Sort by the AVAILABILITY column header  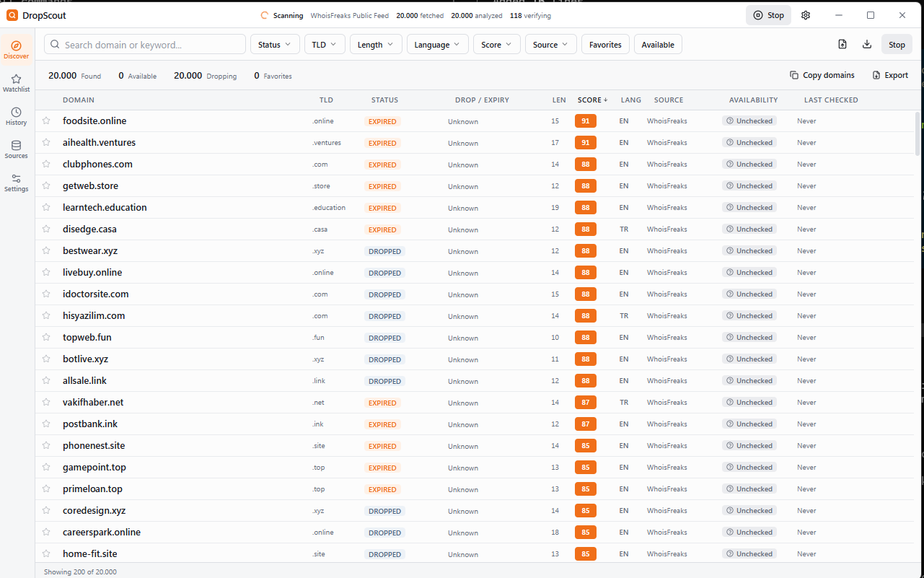pos(753,100)
